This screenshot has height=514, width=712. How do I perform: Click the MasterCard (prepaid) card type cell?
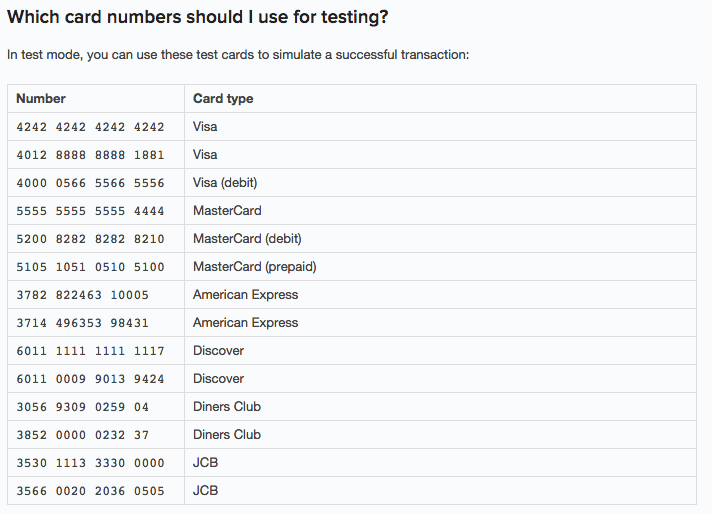[254, 267]
